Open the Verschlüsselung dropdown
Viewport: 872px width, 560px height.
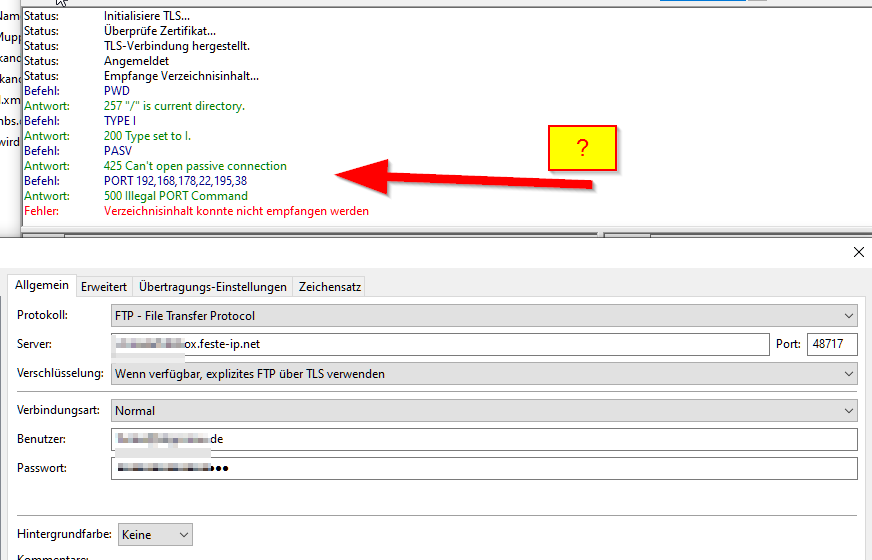click(484, 374)
